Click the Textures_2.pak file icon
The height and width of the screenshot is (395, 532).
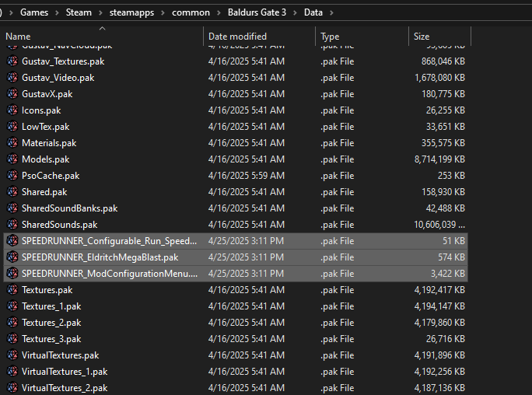point(12,323)
